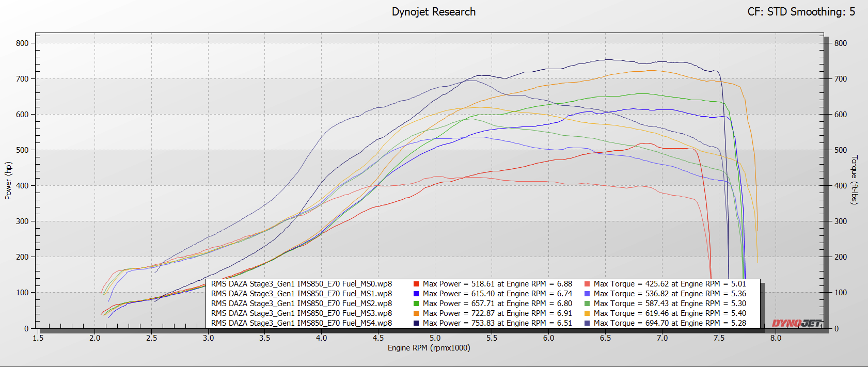Click light green Max Torque 587.43 swatch
Image resolution: width=868 pixels, height=367 pixels.
pos(587,304)
